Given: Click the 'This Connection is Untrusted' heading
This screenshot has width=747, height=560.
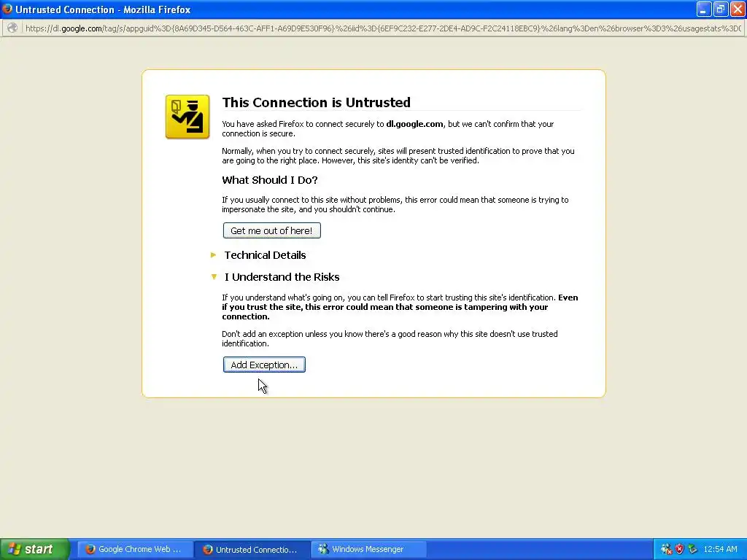Looking at the screenshot, I should pyautogui.click(x=317, y=102).
